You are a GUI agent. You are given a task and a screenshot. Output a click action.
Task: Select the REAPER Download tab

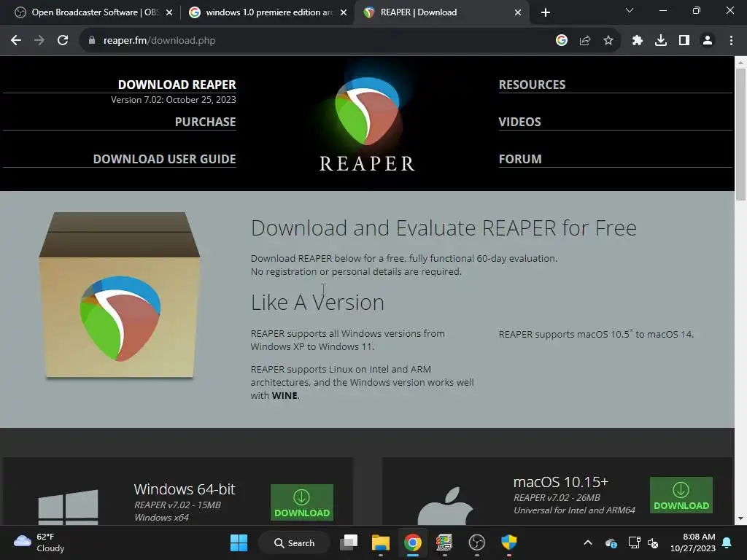(441, 12)
